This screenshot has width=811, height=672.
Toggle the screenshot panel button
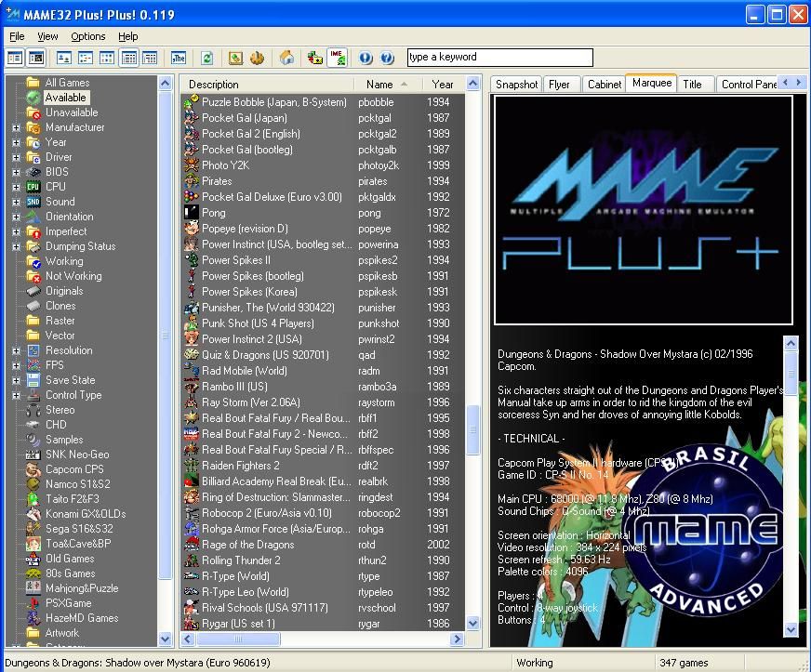pos(36,58)
